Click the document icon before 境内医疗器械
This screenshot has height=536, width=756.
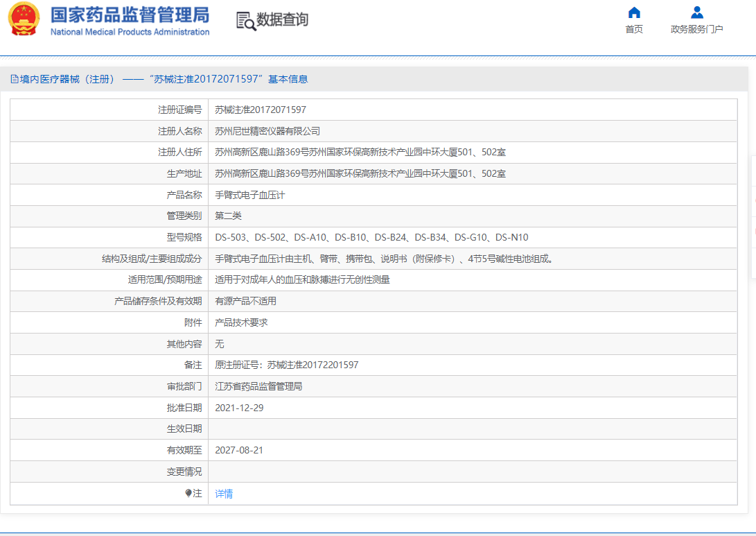(x=15, y=79)
